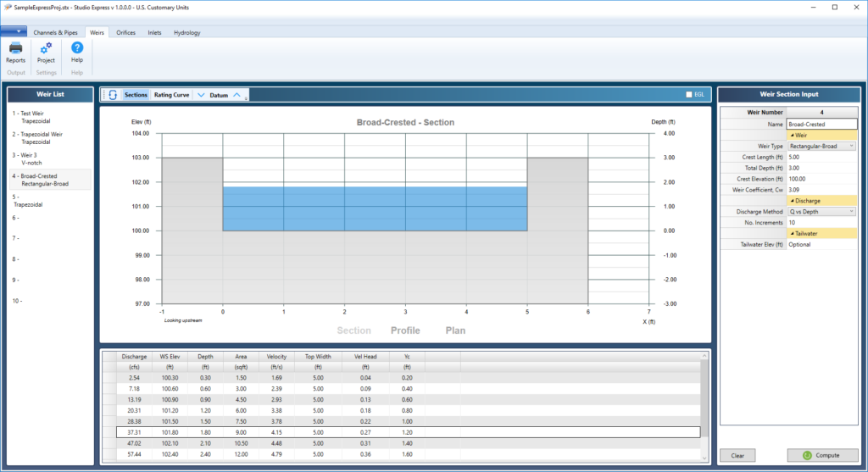Open Project settings gears icon
This screenshot has width=868, height=472.
click(46, 49)
